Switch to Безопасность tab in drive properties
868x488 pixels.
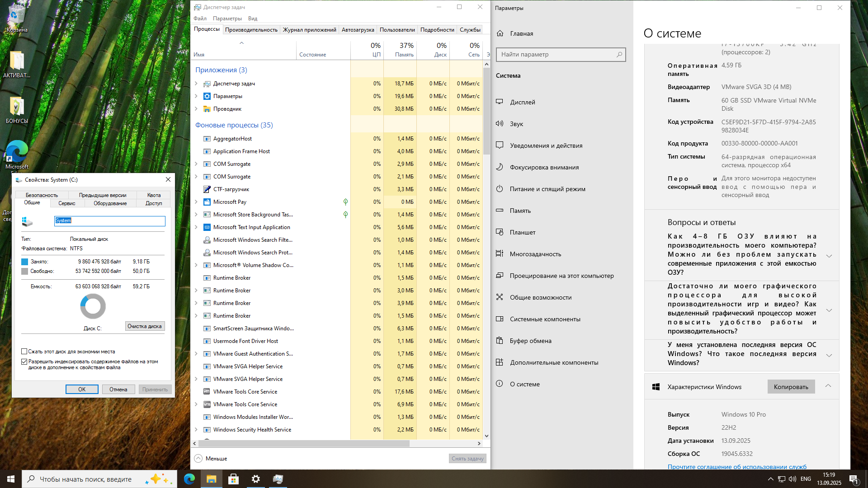[x=42, y=195]
